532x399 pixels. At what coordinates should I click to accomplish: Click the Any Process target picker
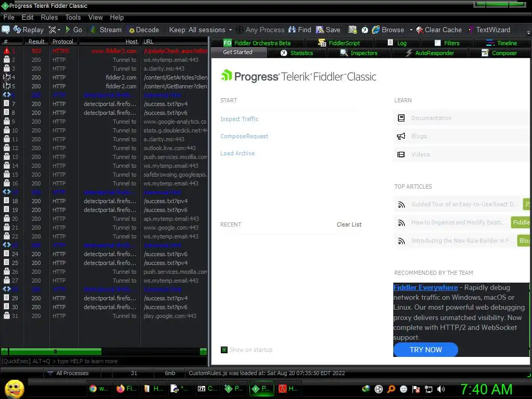tap(260, 30)
